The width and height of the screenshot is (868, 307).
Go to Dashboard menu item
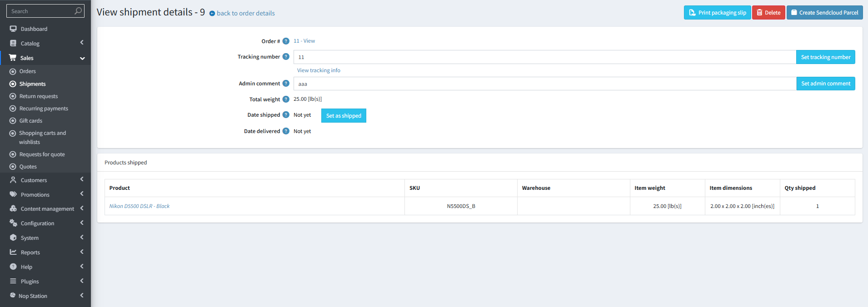click(45, 29)
